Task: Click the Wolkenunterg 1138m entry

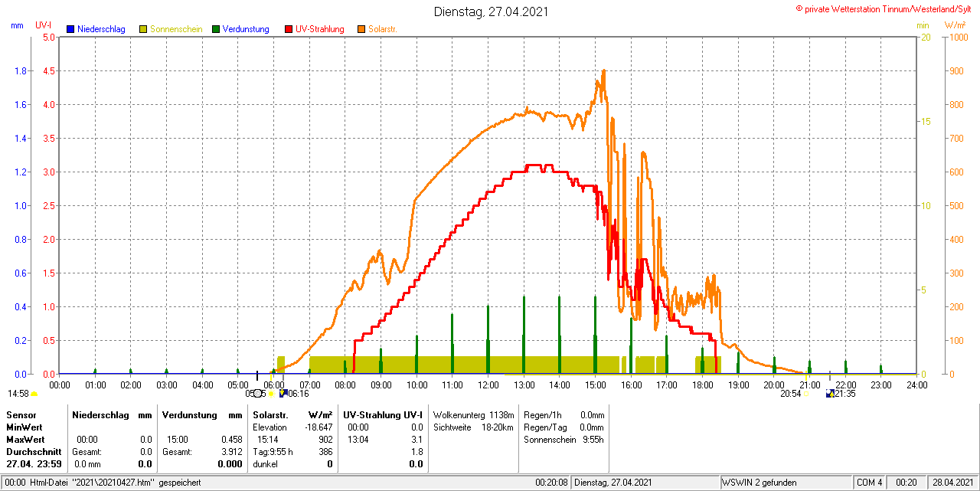Action: 472,414
